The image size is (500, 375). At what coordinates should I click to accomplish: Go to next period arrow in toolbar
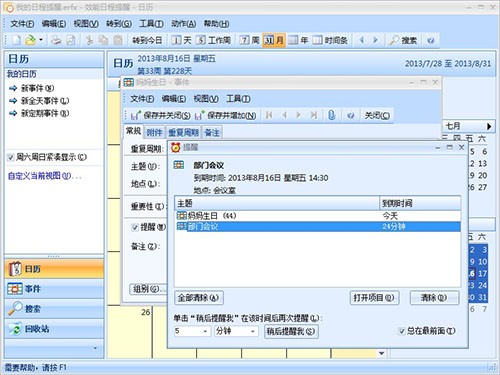(376, 40)
